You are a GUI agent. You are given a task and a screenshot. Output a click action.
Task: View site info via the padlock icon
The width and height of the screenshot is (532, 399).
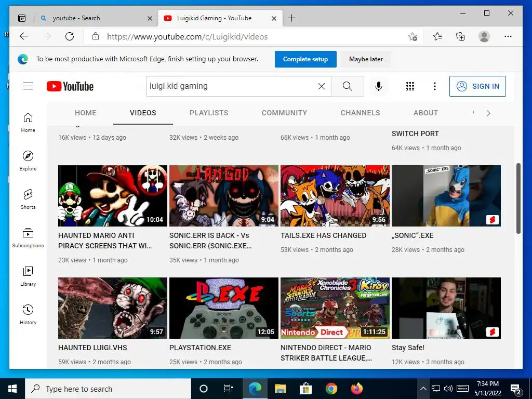click(x=96, y=36)
